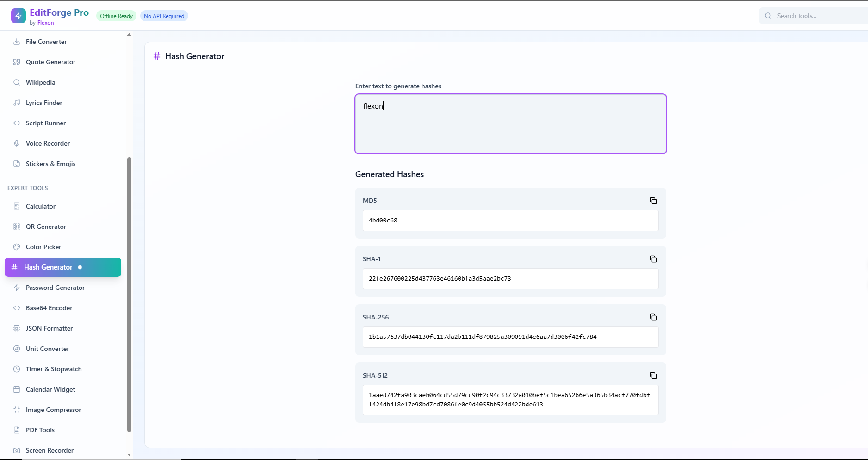
Task: Click the MD5 hash output field
Action: 511,221
